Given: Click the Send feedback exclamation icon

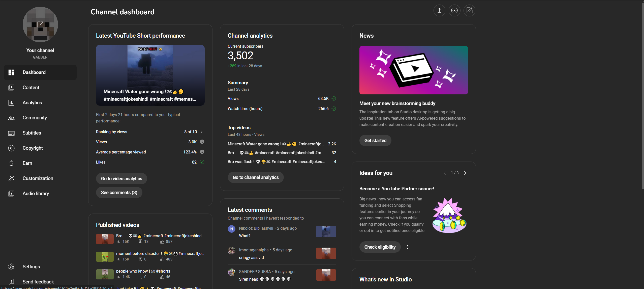Looking at the screenshot, I should [11, 282].
